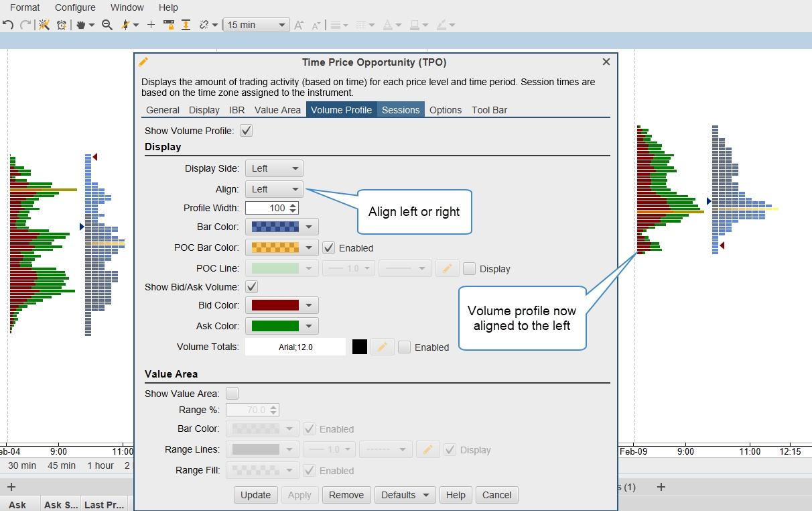This screenshot has height=511, width=812.
Task: Switch to the Sessions tab
Action: [x=401, y=110]
